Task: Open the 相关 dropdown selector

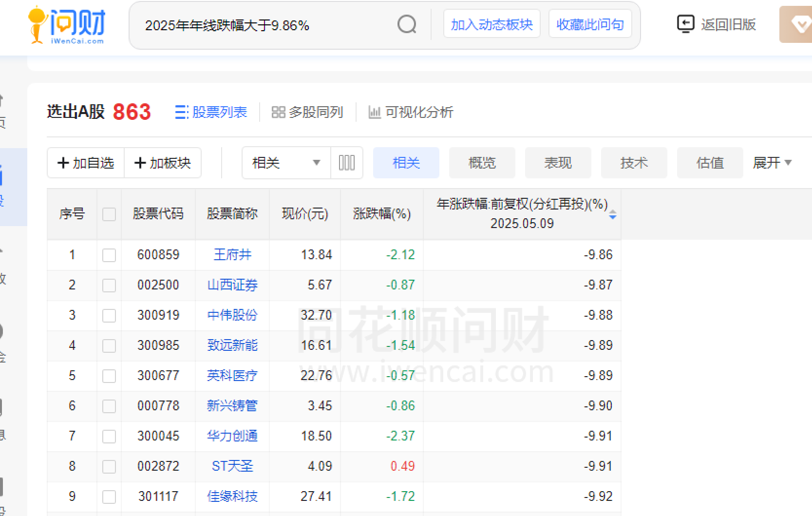Action: coord(286,163)
